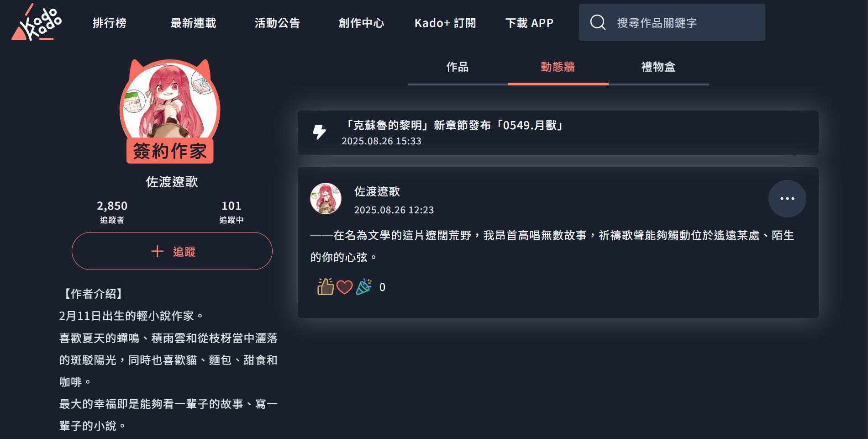Open the Kadokado logo home link
868x439 pixels.
(37, 22)
